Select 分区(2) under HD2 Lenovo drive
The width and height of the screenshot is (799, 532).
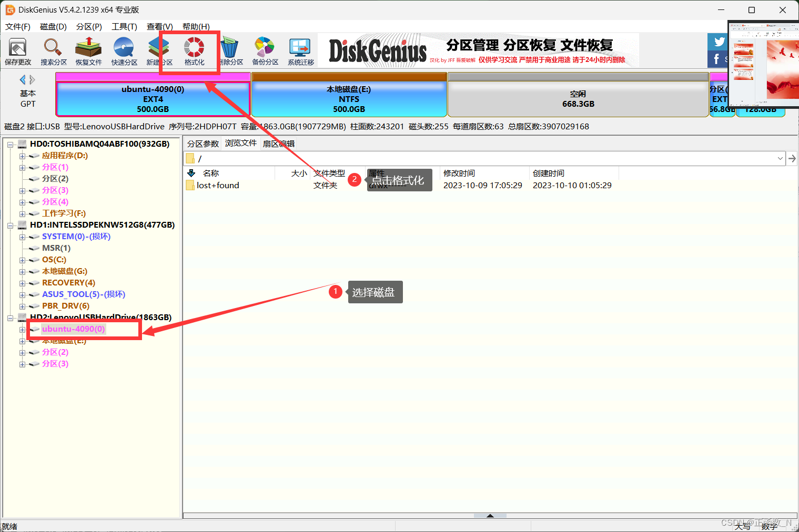pos(55,352)
